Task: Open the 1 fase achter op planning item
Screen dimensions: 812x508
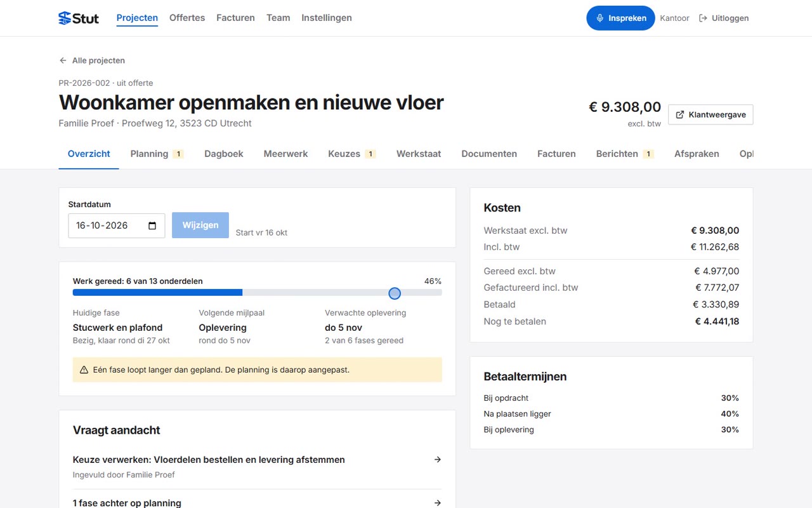Action: [257, 503]
